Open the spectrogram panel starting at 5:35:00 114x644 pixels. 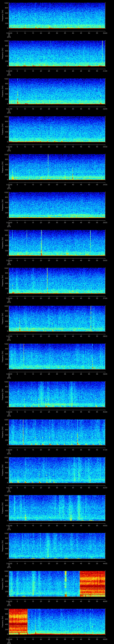tap(57, 243)
